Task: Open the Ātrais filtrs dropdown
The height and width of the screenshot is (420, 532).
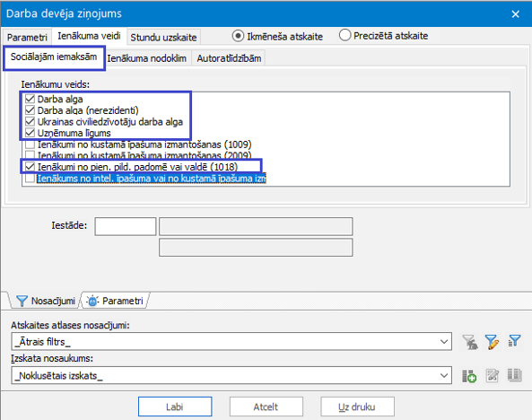Action: pyautogui.click(x=444, y=342)
